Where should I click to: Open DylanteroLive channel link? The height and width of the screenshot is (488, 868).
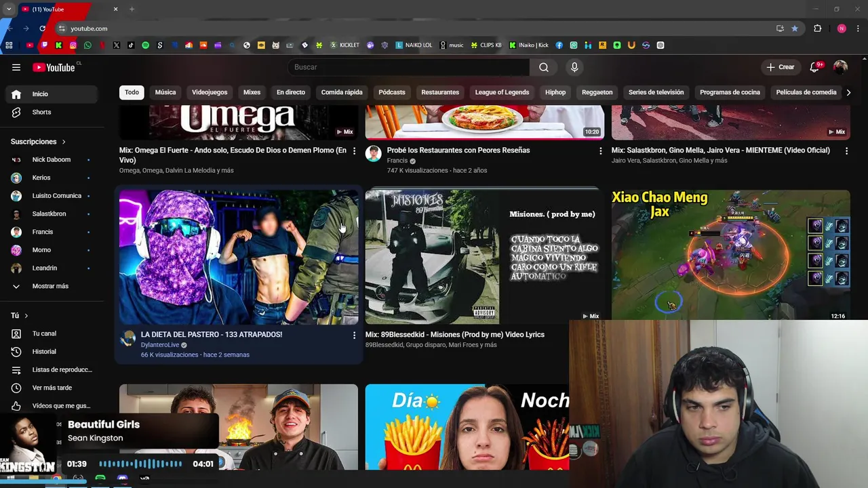pos(160,345)
